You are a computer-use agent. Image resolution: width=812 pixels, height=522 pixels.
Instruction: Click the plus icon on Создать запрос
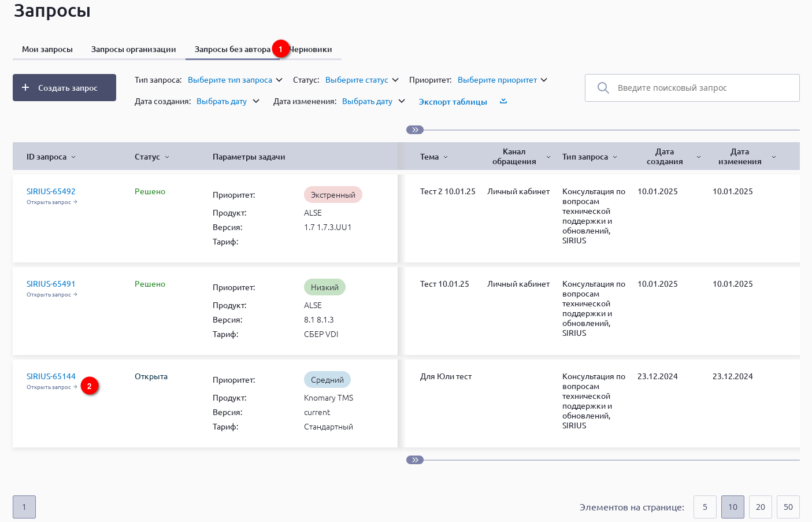point(25,87)
